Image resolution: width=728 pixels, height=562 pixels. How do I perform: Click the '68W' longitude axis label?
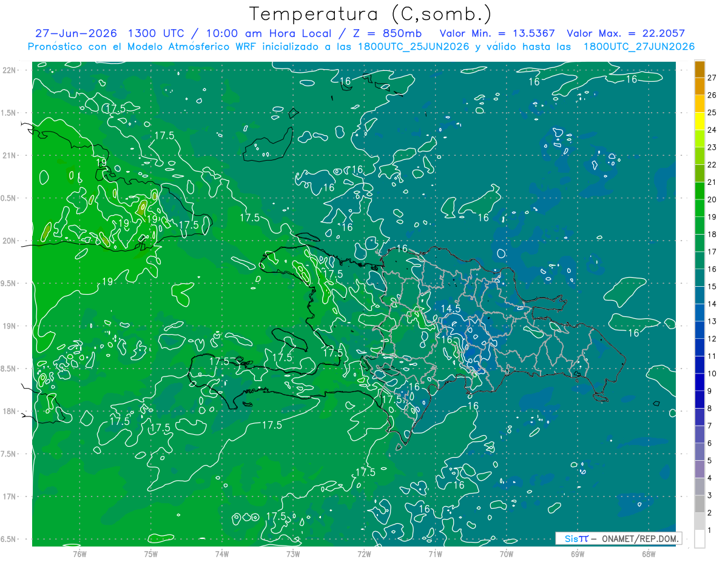point(649,554)
